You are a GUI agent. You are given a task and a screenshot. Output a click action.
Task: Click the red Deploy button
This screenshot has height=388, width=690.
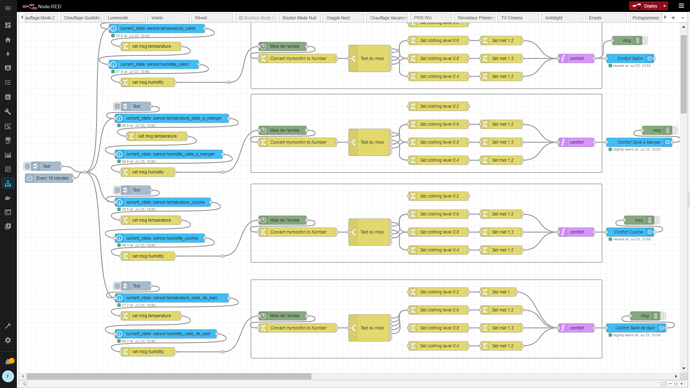(x=645, y=6)
